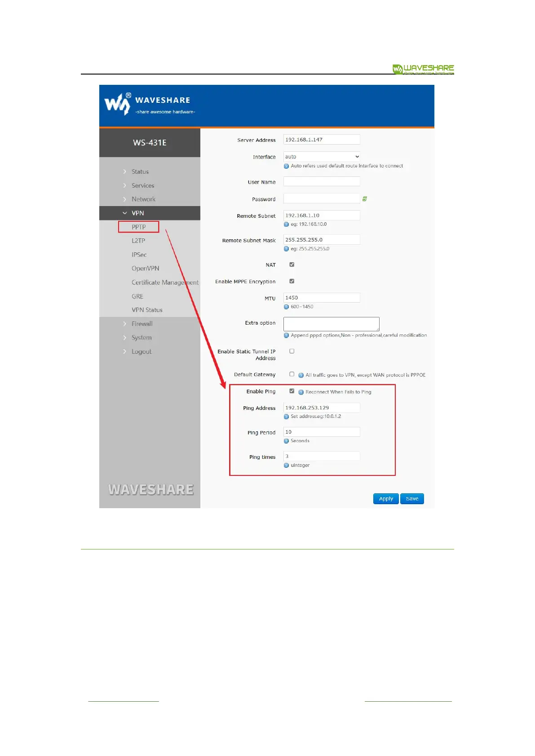
Task: Click the info icon beside All traffic goes to VPN
Action: [301, 375]
